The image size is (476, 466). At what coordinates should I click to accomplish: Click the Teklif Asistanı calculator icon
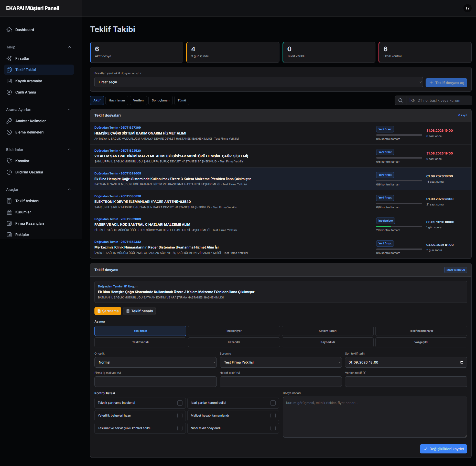pyautogui.click(x=9, y=201)
